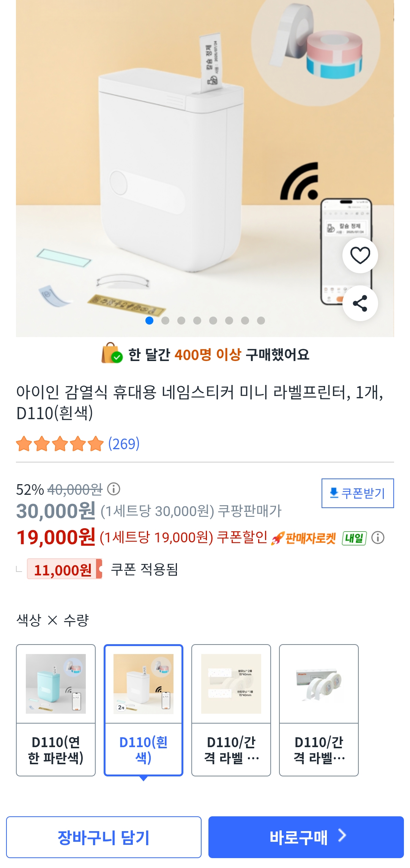Tap the 바로구매 buy now button
The width and height of the screenshot is (410, 868).
coord(306,837)
